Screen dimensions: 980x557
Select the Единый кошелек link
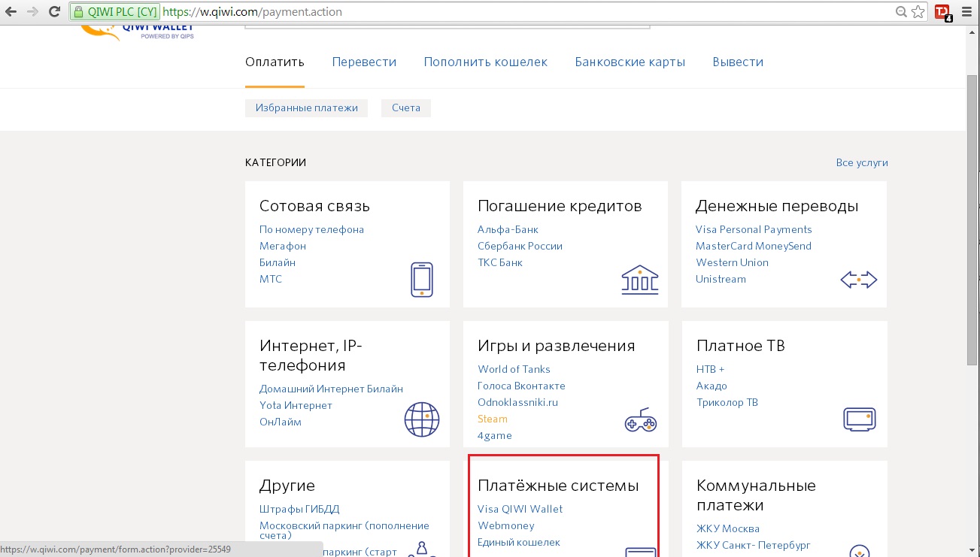click(519, 542)
